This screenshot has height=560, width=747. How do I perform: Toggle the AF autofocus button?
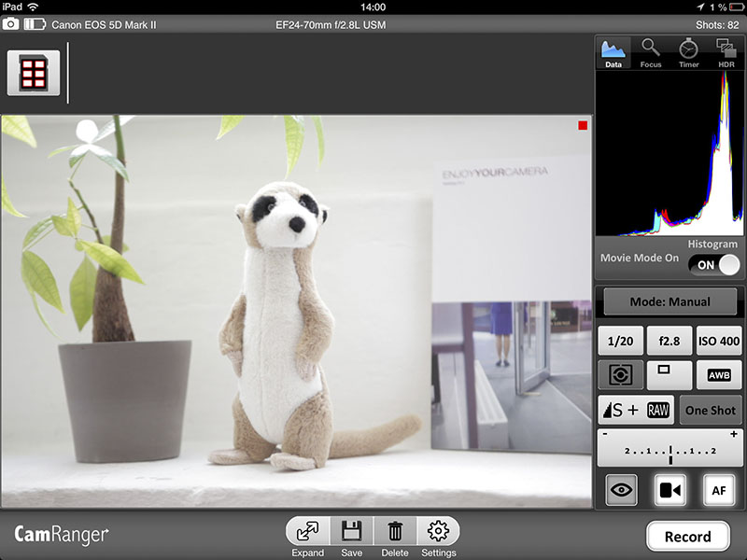pos(718,489)
